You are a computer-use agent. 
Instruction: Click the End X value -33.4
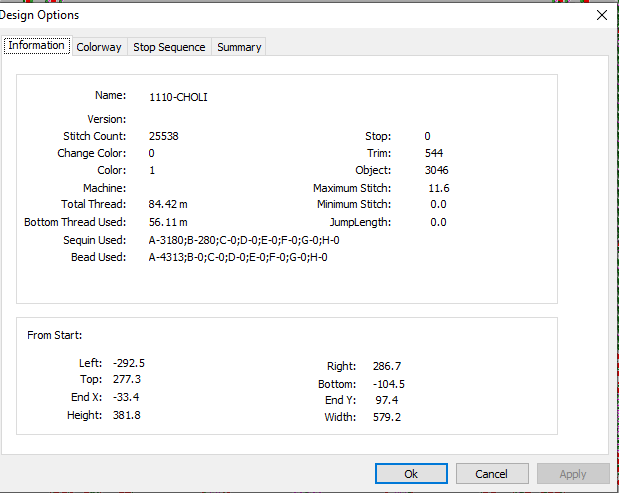(126, 397)
